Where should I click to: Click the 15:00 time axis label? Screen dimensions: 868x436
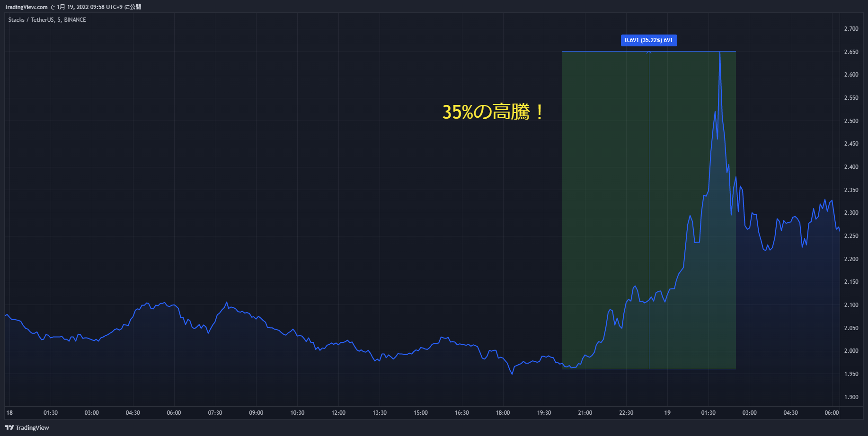[x=421, y=413]
